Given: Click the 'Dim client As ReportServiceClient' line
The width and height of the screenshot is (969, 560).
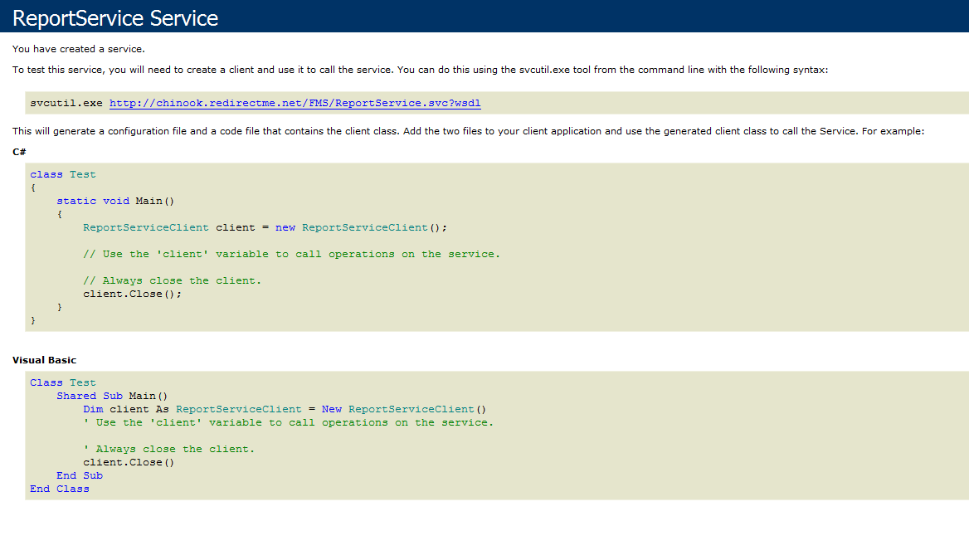Looking at the screenshot, I should click(285, 409).
